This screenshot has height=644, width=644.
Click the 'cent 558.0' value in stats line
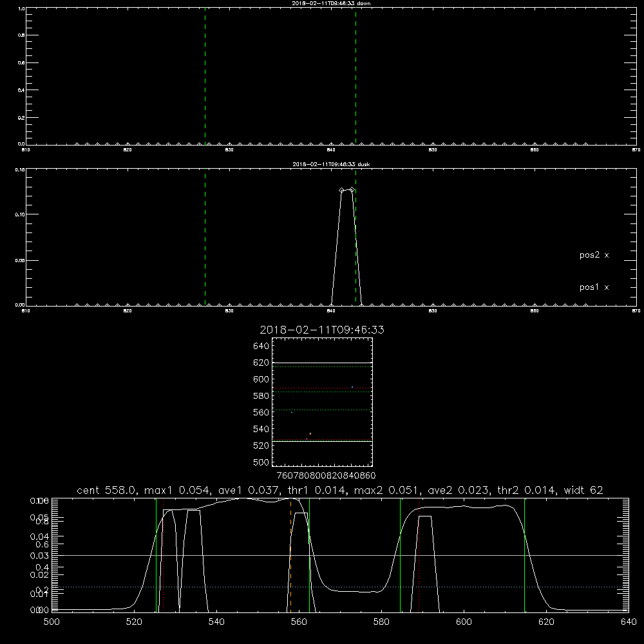tap(107, 490)
